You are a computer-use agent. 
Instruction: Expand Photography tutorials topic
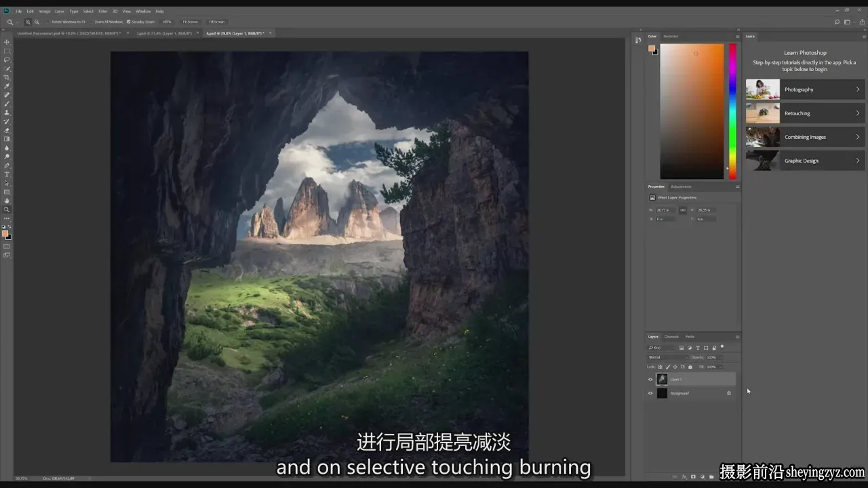click(805, 89)
